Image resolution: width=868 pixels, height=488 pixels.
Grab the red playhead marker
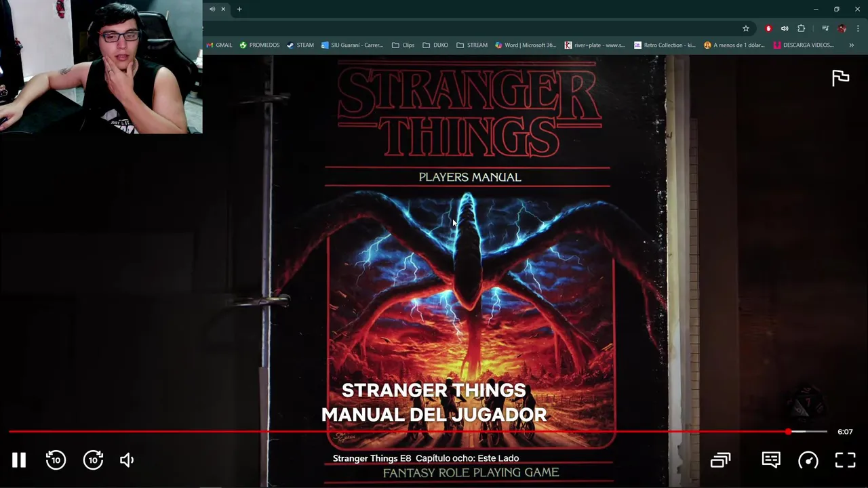click(788, 432)
